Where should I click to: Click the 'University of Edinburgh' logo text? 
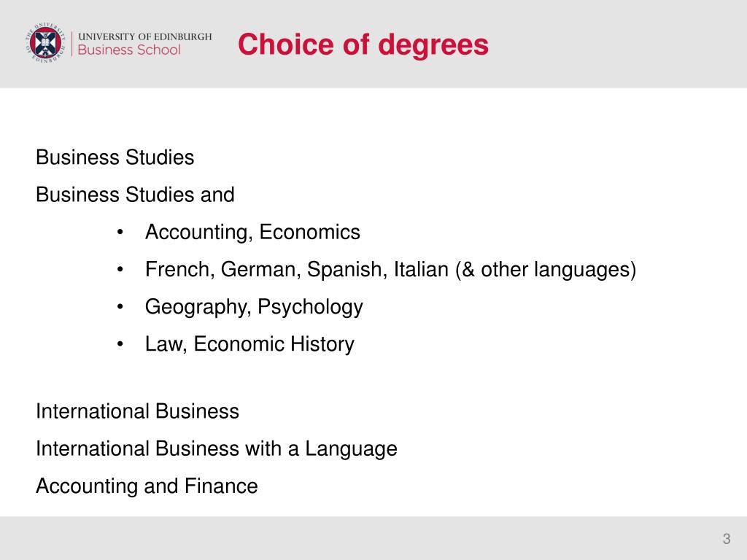click(145, 36)
